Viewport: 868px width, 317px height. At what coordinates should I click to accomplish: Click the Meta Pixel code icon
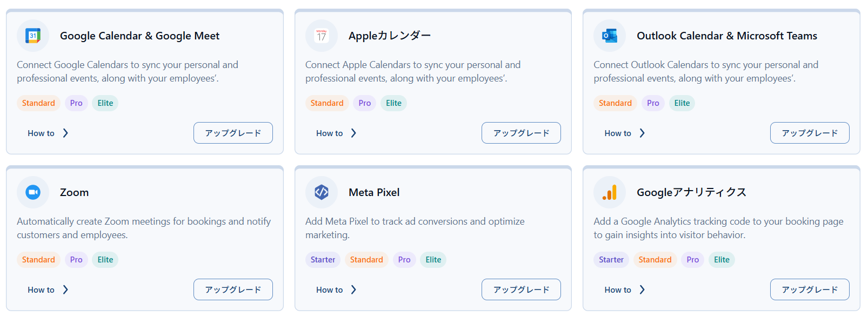tap(322, 192)
